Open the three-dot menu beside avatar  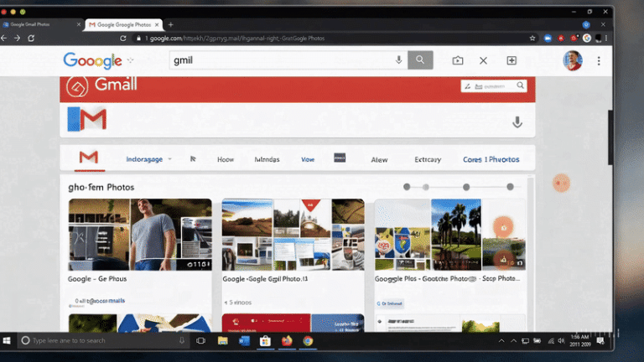[599, 60]
